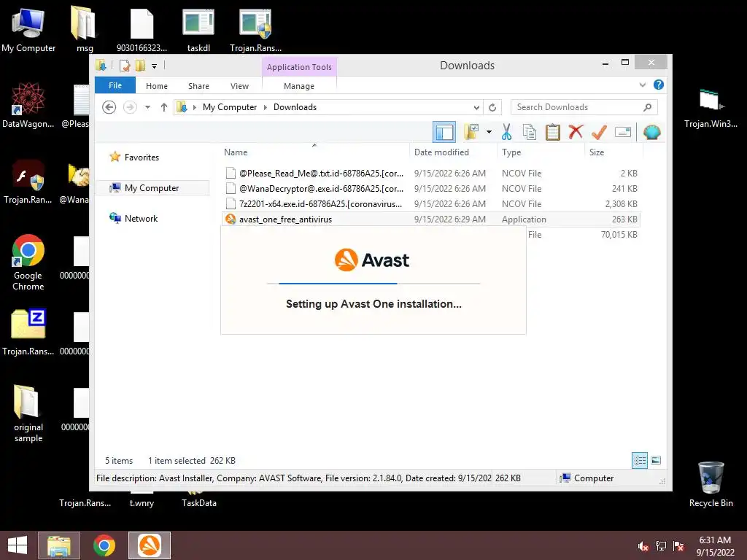This screenshot has width=747, height=560.
Task: Select the avast_one_free_antivirus application
Action: click(x=430, y=219)
